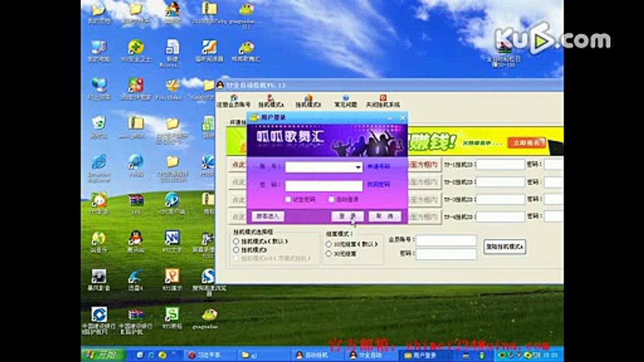This screenshot has height=362, width=644.
Task: Click the 取消 cancel button
Action: [385, 216]
